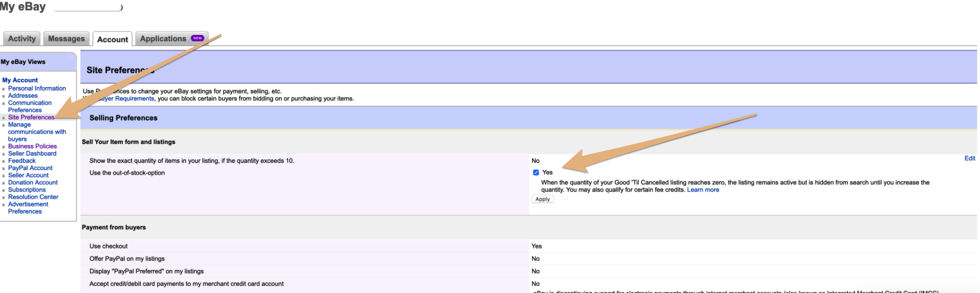Open the Applications tab
The height and width of the screenshot is (293, 980).
[171, 38]
